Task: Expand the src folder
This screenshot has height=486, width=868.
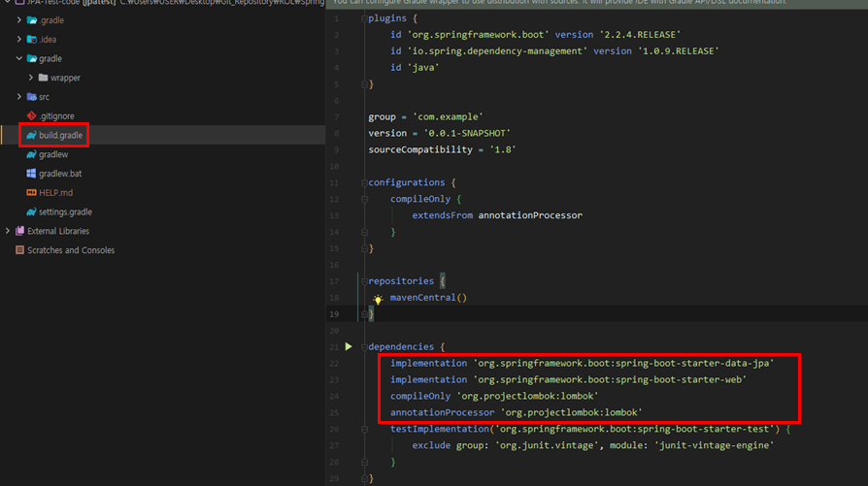Action: pos(19,97)
